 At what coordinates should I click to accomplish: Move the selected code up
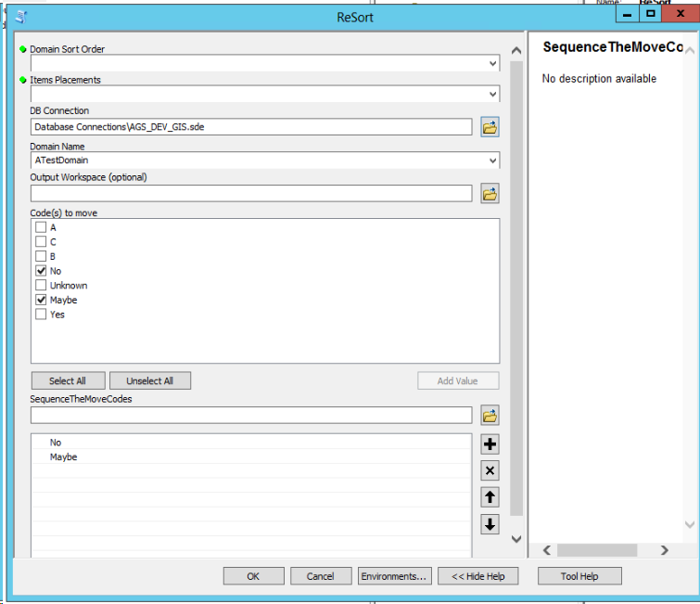click(490, 497)
